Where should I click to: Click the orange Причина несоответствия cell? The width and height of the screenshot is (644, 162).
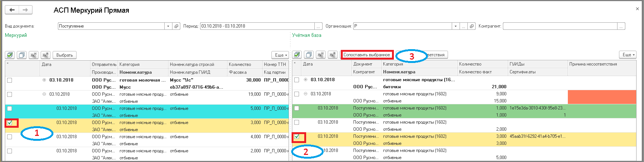click(x=602, y=97)
